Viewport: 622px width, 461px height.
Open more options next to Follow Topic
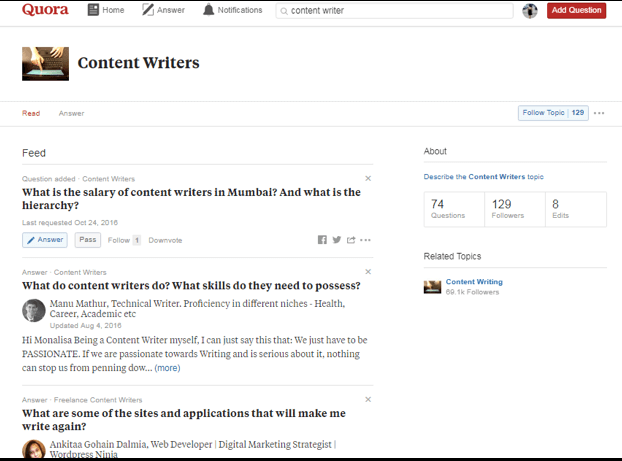pos(599,113)
